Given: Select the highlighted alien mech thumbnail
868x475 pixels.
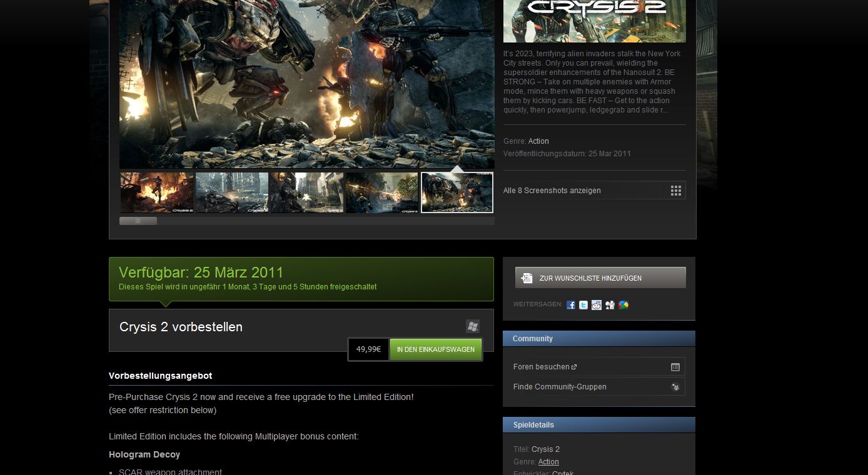Looking at the screenshot, I should pos(457,192).
